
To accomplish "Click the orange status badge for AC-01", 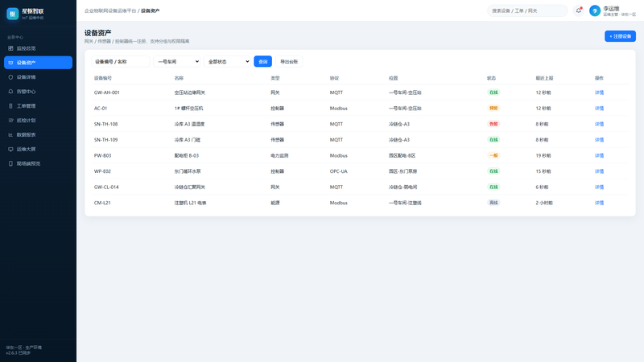I will (x=493, y=109).
